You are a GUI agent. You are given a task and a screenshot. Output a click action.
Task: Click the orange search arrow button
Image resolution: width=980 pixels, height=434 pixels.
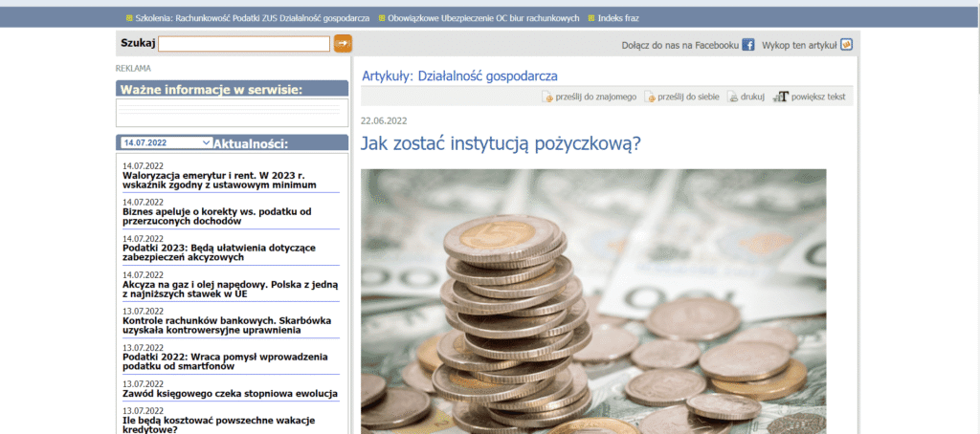(343, 43)
